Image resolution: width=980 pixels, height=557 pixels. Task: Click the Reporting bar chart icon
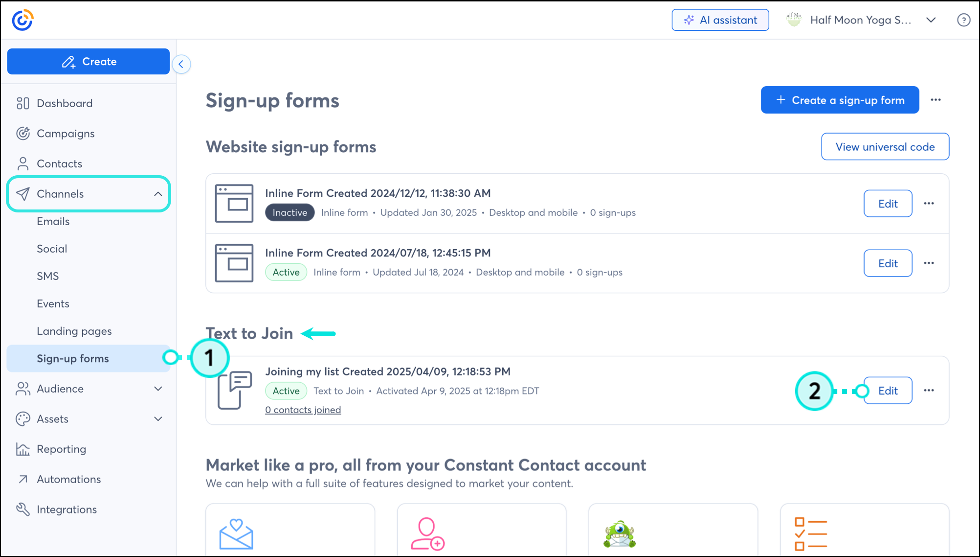click(x=22, y=449)
